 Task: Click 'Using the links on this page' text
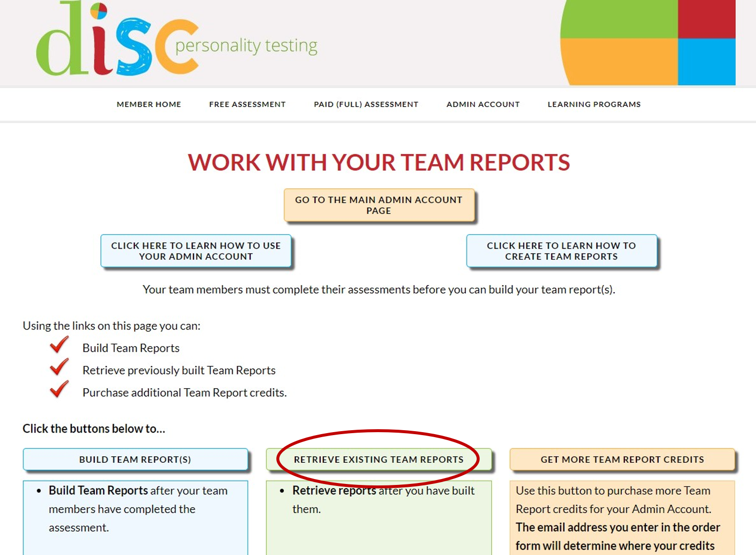click(x=112, y=326)
